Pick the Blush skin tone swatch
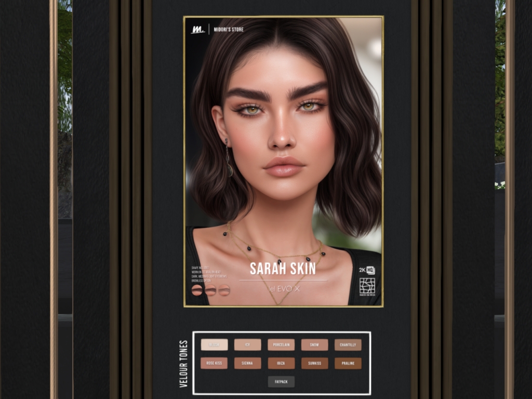The height and width of the screenshot is (399, 532). click(214, 345)
